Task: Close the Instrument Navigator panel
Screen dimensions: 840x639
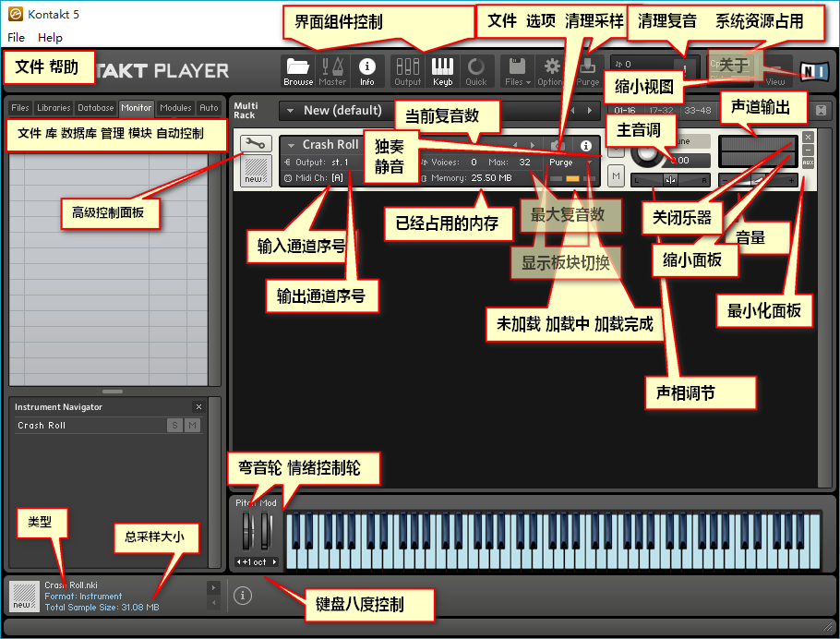Action: 198,407
